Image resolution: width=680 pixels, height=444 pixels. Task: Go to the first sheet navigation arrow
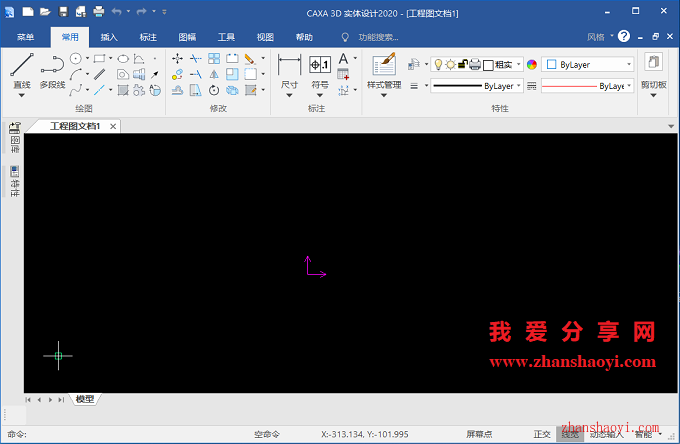point(28,400)
